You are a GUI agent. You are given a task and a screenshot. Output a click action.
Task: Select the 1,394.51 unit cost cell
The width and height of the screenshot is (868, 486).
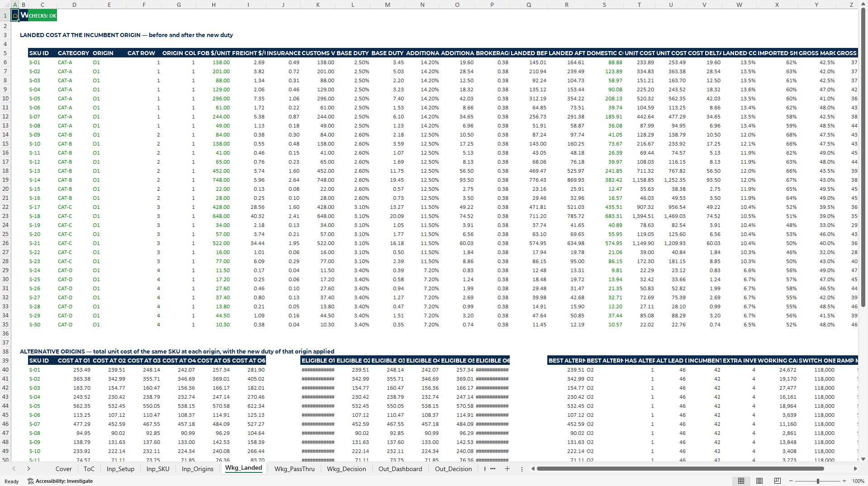coord(639,216)
